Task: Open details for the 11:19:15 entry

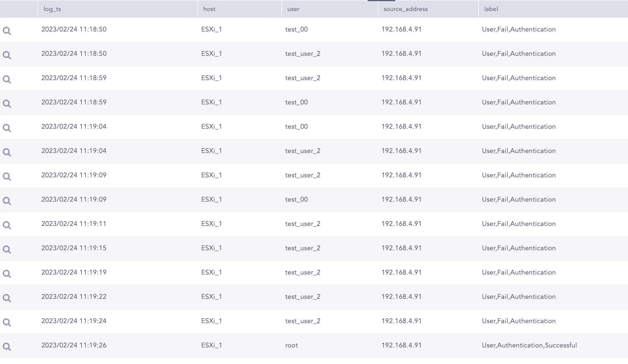Action: (7, 249)
